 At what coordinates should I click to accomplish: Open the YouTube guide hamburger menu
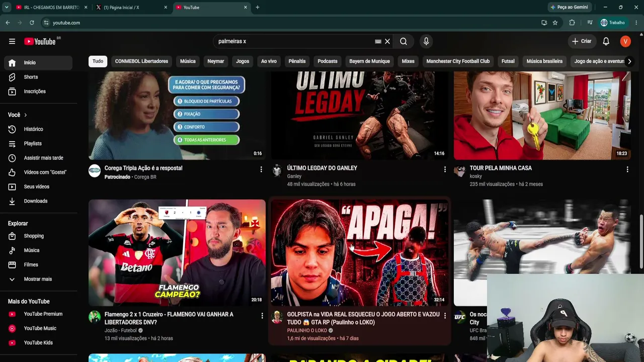12,41
